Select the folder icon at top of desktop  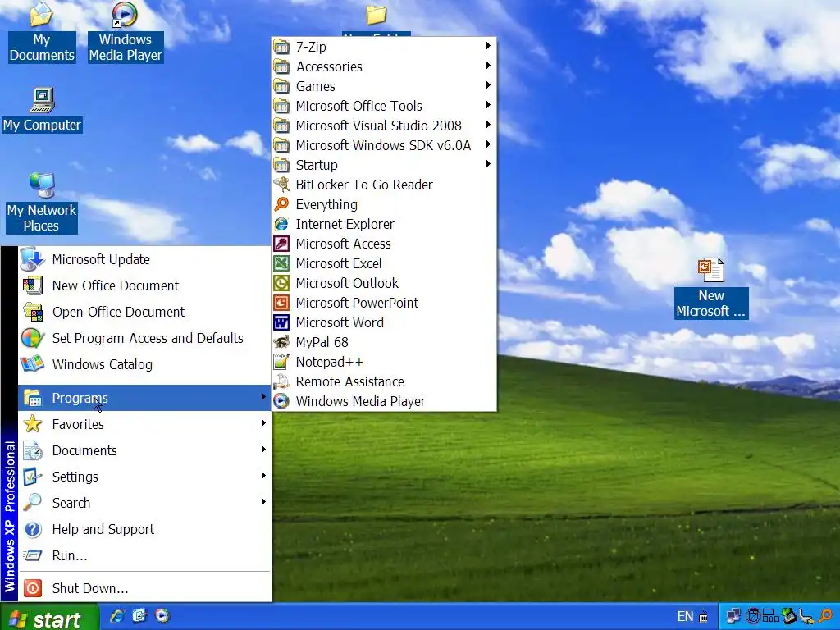click(376, 15)
